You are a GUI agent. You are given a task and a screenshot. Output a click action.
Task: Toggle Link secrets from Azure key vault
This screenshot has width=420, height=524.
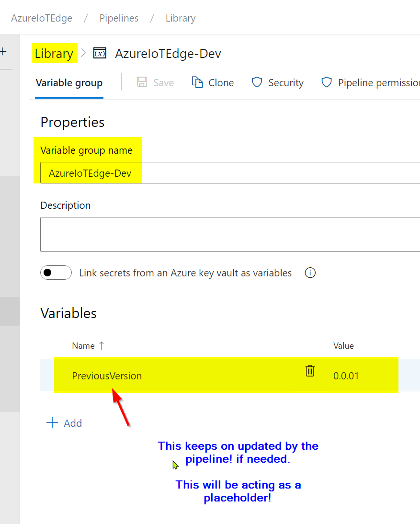point(56,273)
